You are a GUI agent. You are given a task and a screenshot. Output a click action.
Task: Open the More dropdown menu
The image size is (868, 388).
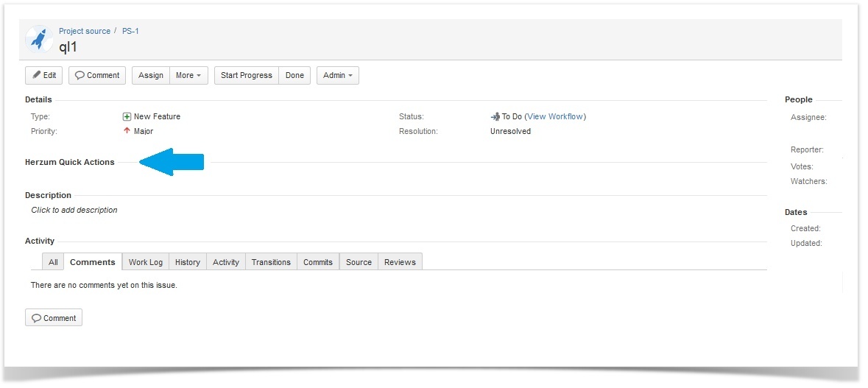(x=188, y=75)
